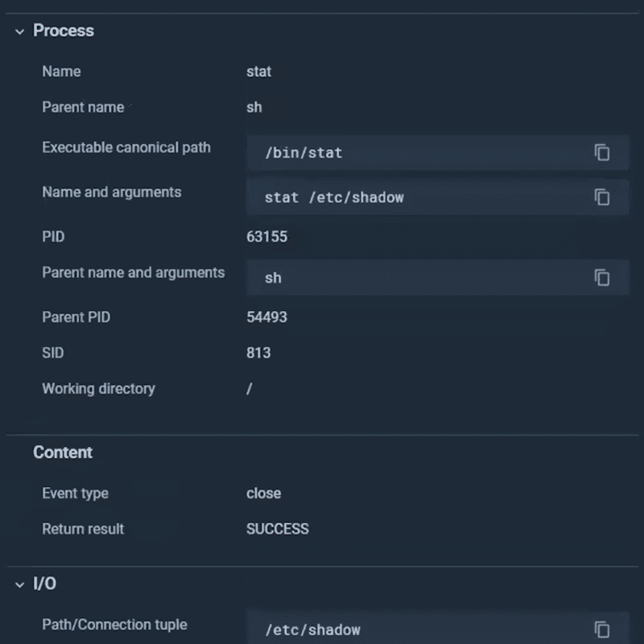This screenshot has height=644, width=644.
Task: Copy the /bin/stat executable canonical path
Action: (x=602, y=152)
